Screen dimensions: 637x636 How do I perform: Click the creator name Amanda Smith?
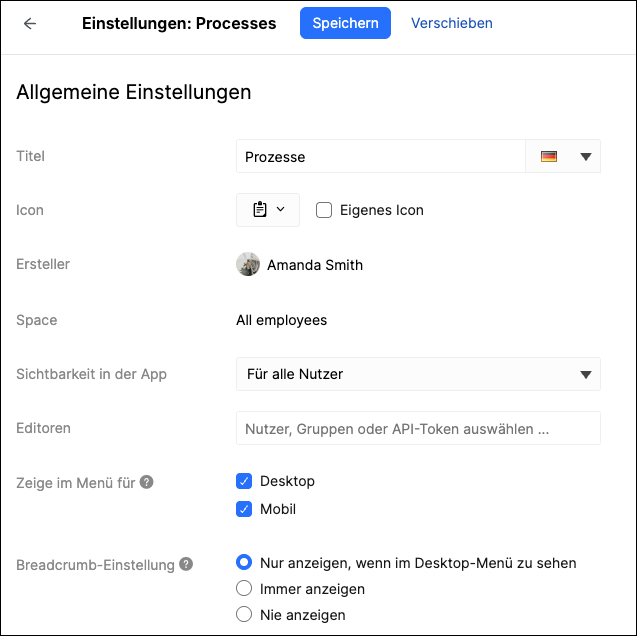coord(315,265)
